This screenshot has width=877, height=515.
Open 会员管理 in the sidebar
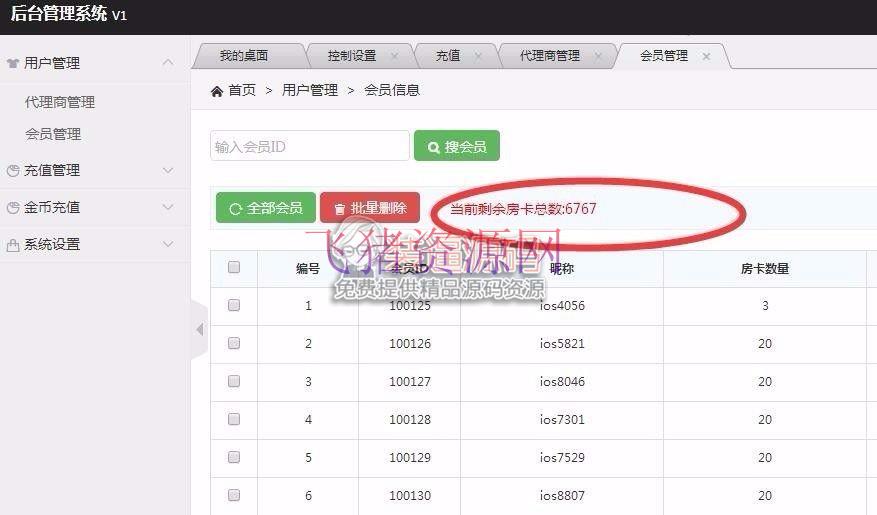(x=53, y=134)
